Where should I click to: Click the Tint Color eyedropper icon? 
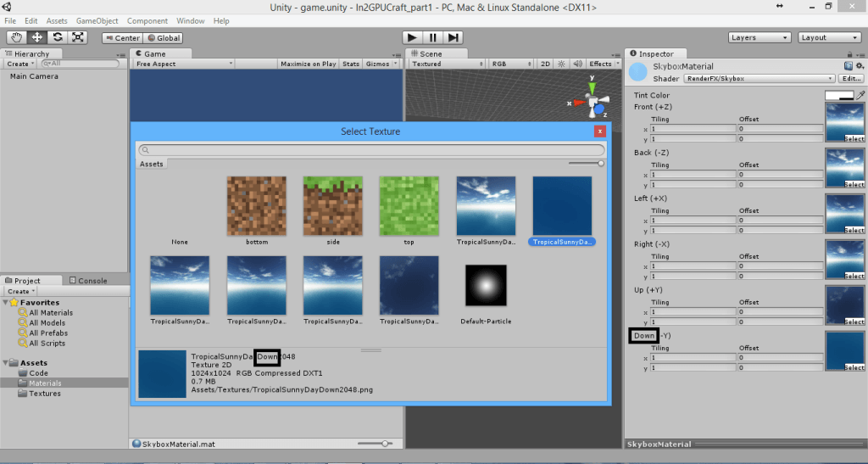[x=860, y=96]
